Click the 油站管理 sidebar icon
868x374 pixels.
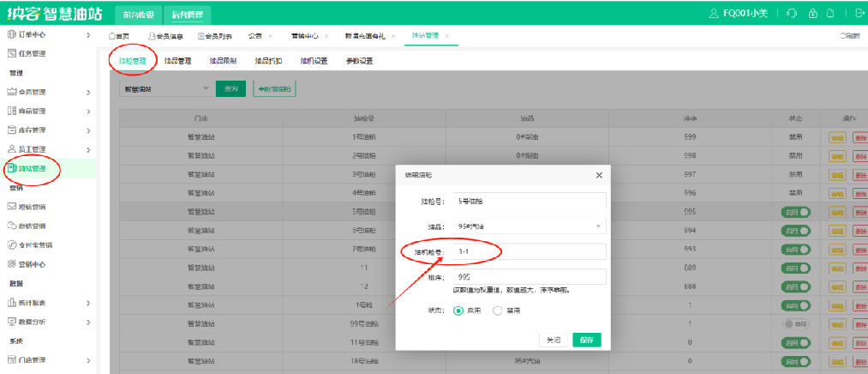[x=12, y=168]
